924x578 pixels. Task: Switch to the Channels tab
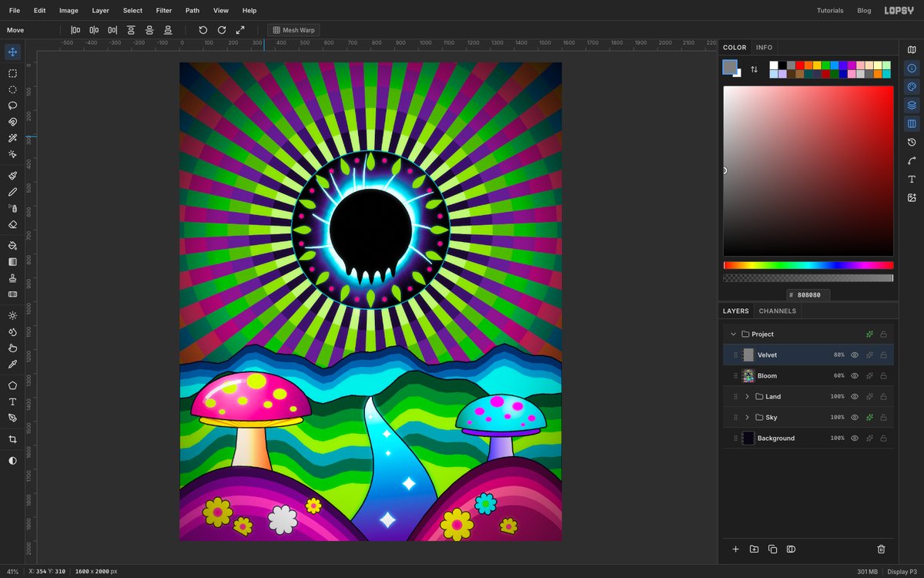click(x=778, y=311)
